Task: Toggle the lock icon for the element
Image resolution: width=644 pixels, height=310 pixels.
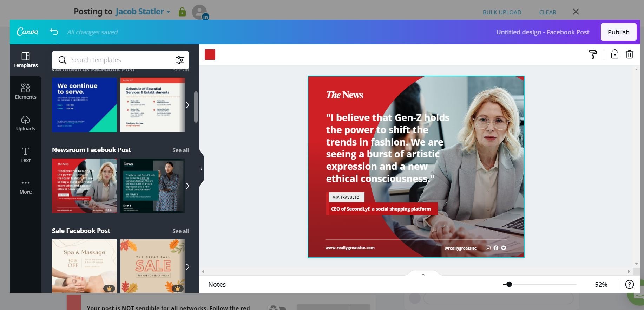Action: pyautogui.click(x=615, y=54)
